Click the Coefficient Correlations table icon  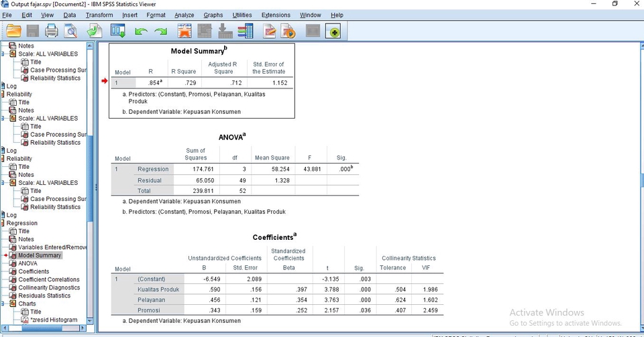(13, 279)
